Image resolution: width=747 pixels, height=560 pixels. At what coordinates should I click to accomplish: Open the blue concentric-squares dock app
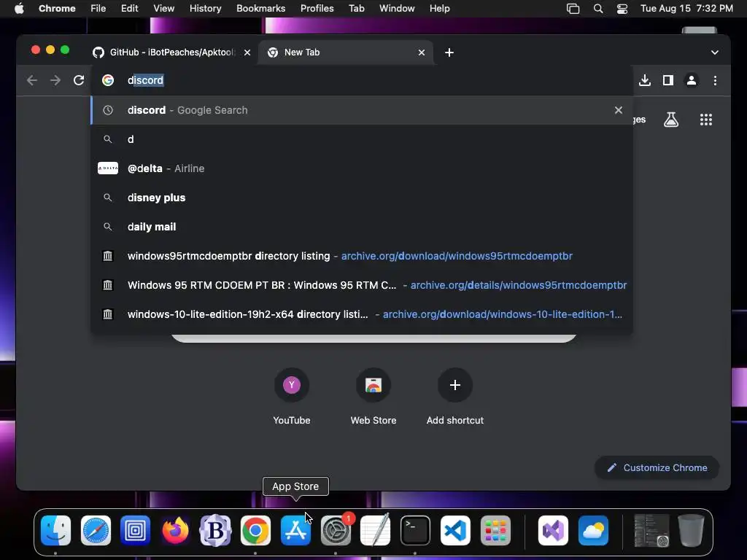(x=135, y=530)
